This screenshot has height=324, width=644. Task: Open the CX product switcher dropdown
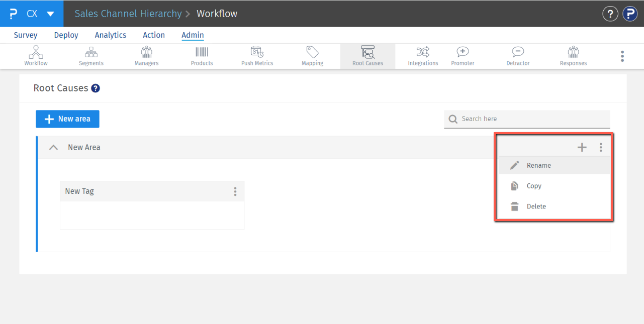pyautogui.click(x=50, y=14)
